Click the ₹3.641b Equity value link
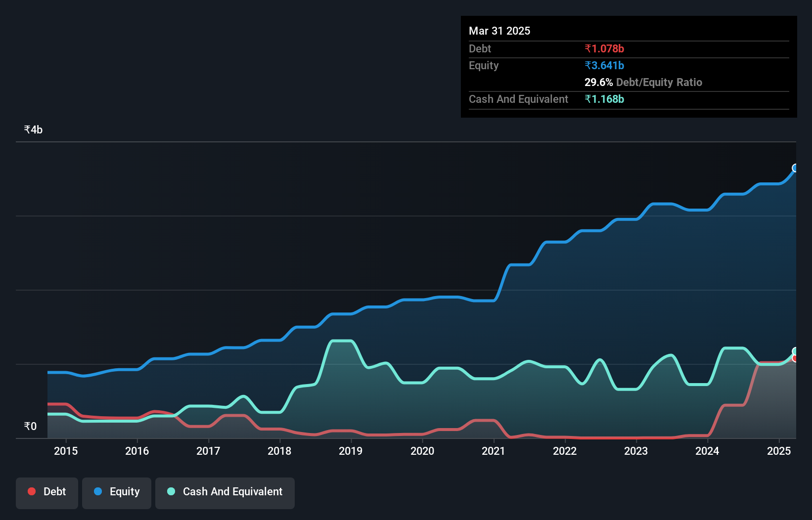812x520 pixels. click(604, 65)
